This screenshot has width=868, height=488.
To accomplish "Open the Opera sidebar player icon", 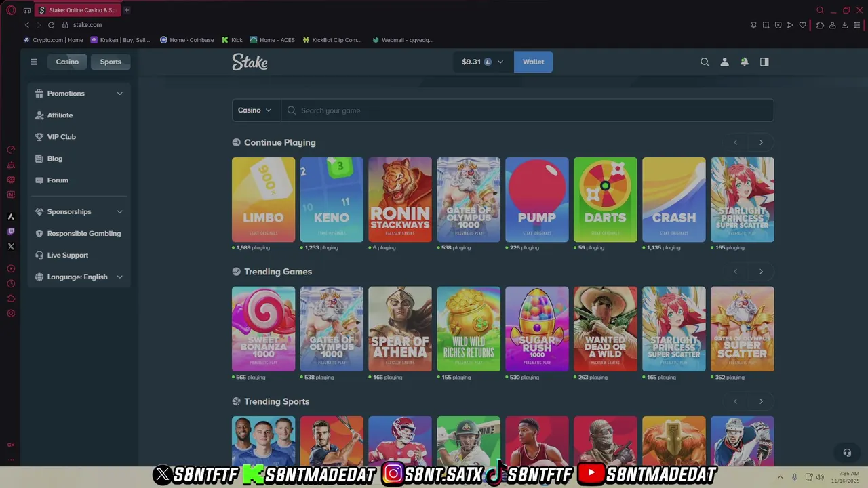I will pos(11,269).
